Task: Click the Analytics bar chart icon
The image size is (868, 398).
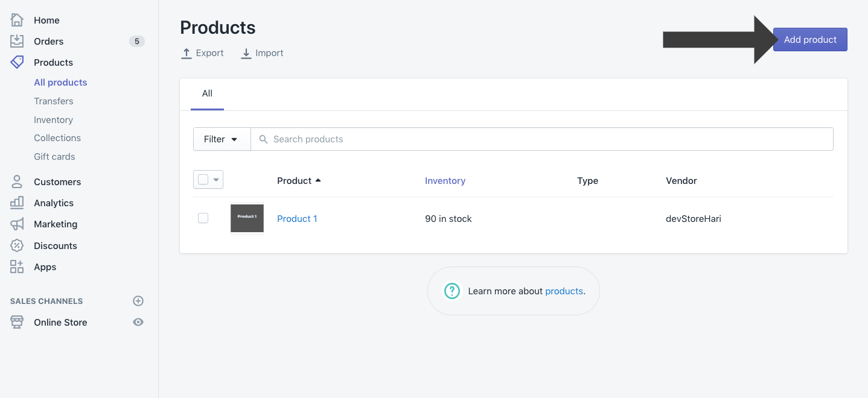Action: point(17,203)
